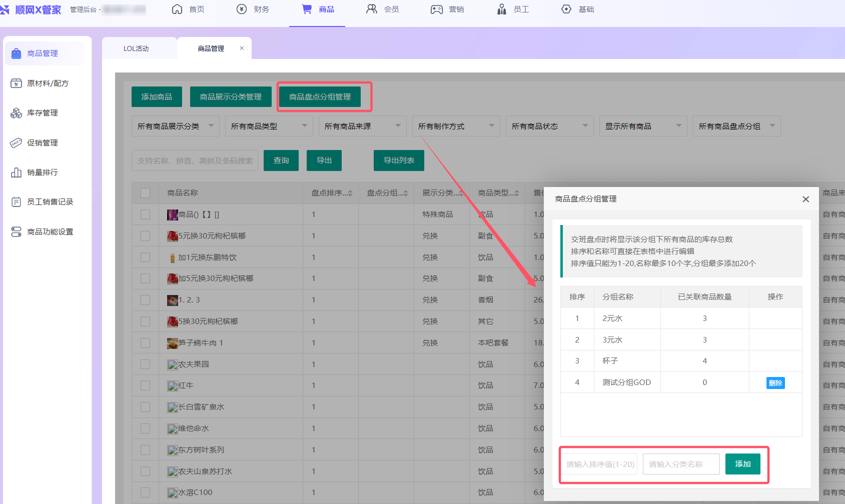This screenshot has height=504, width=845.
Task: Switch to the LOL活动 tab
Action: [x=136, y=48]
